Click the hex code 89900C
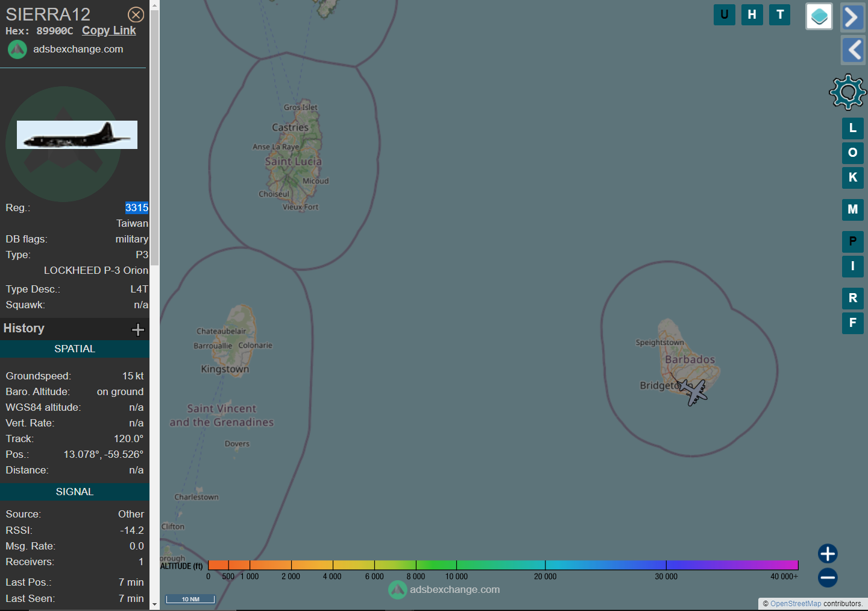The image size is (868, 611). [x=55, y=31]
